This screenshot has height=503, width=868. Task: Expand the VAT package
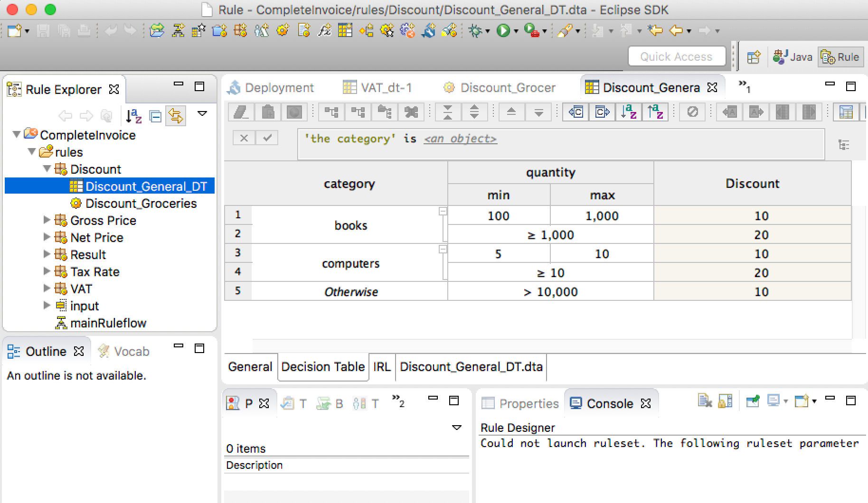[x=47, y=289]
